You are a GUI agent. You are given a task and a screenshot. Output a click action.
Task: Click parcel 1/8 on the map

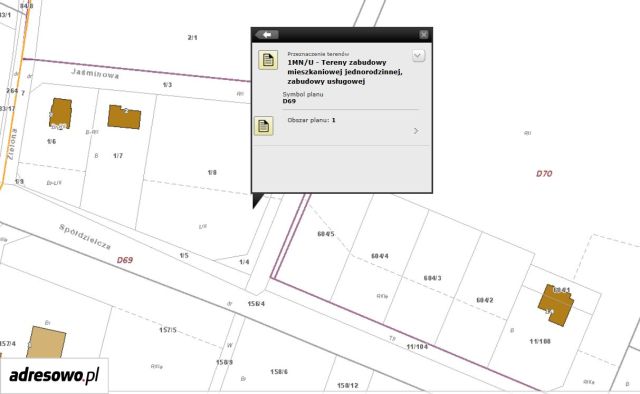coord(212,172)
